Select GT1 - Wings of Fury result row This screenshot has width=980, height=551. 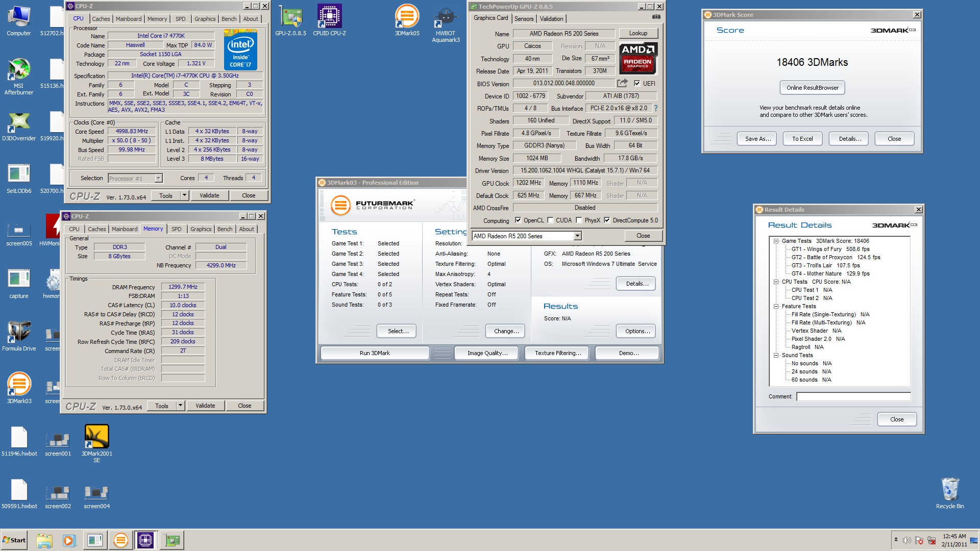point(830,249)
